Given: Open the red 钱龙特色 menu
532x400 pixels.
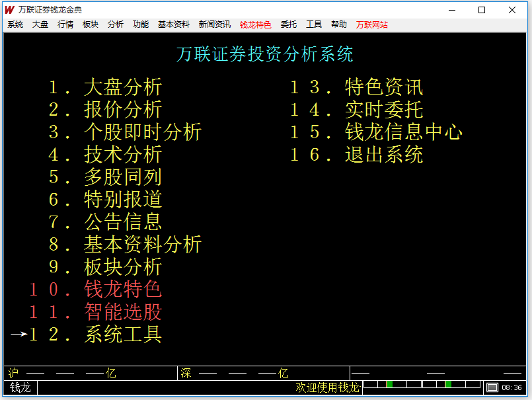Looking at the screenshot, I should click(256, 24).
